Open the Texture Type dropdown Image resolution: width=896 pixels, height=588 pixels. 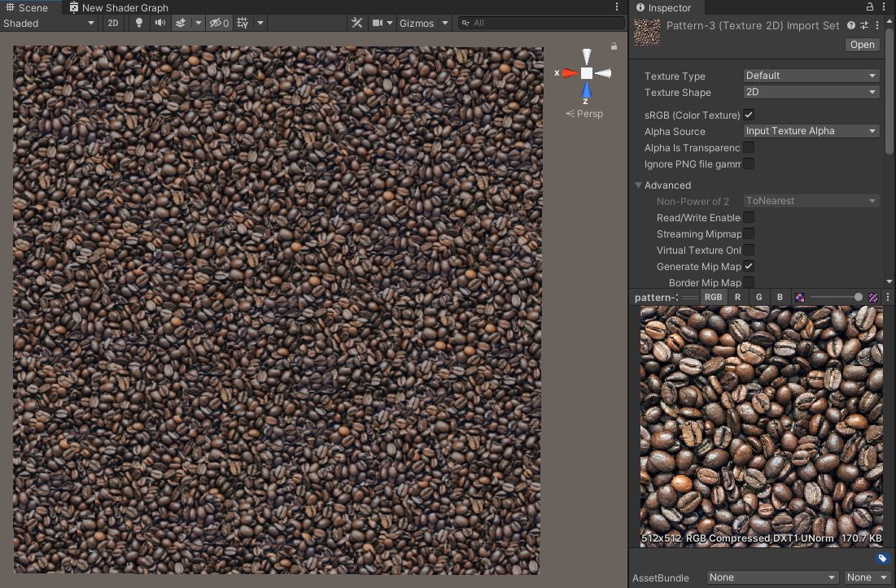[x=811, y=76]
